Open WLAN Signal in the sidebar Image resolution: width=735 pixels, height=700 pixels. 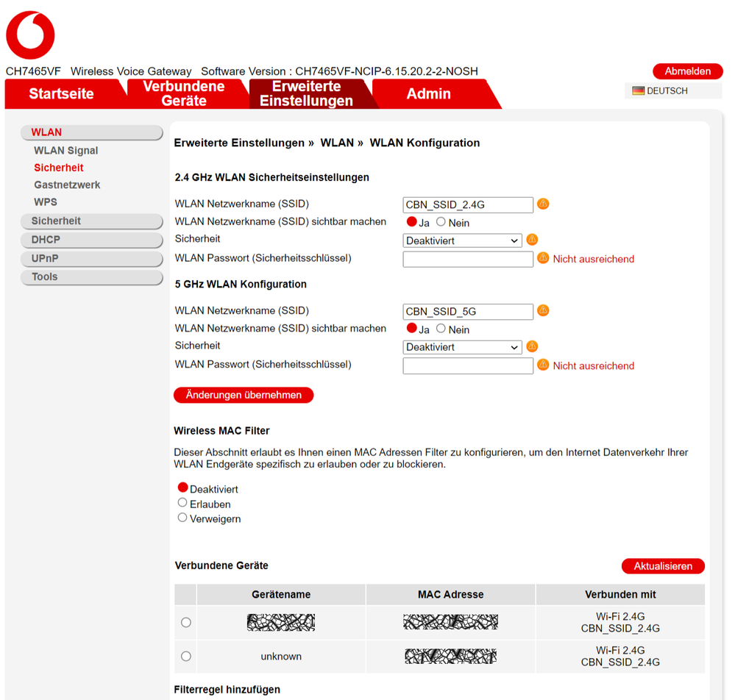point(66,151)
